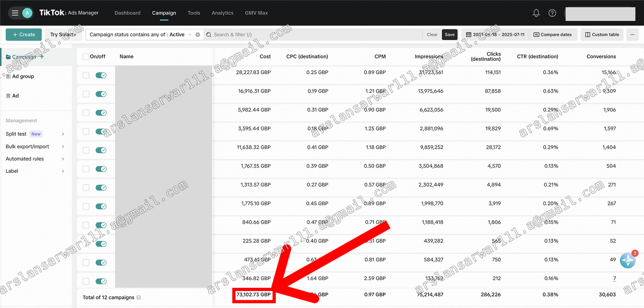The image size is (644, 308).
Task: Open the Custom table settings
Action: pyautogui.click(x=602, y=35)
